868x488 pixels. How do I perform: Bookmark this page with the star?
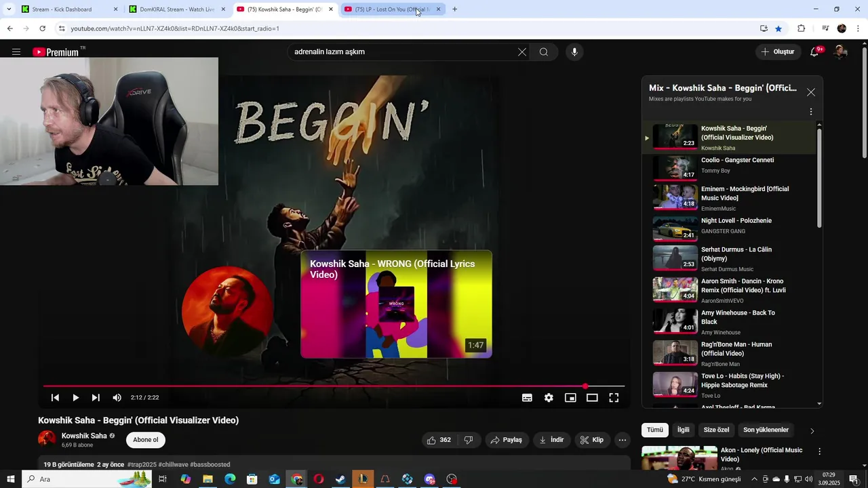(778, 28)
